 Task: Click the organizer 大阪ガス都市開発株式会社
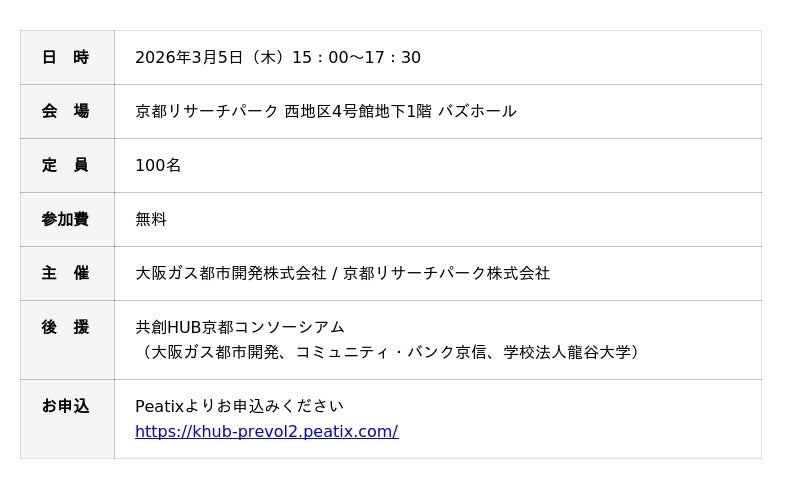(231, 273)
